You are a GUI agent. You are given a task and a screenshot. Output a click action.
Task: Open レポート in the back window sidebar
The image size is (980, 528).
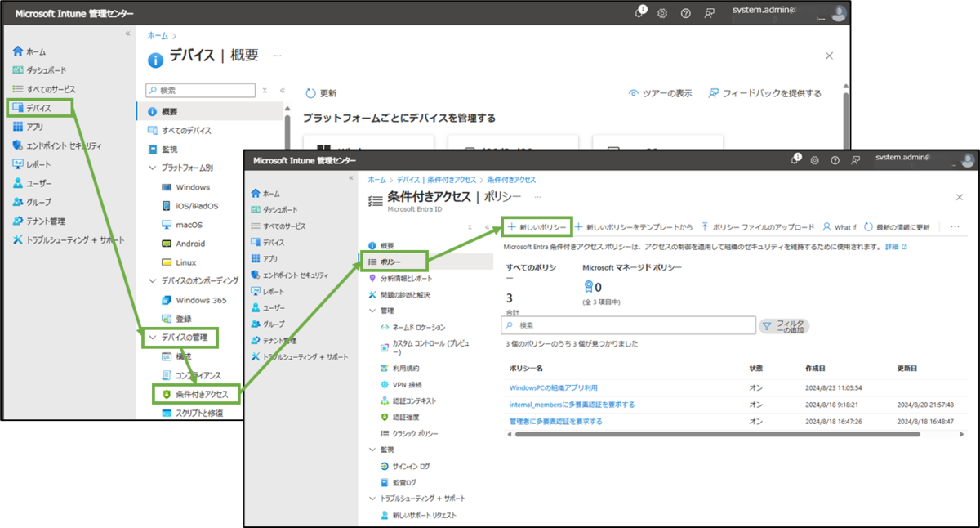[33, 164]
